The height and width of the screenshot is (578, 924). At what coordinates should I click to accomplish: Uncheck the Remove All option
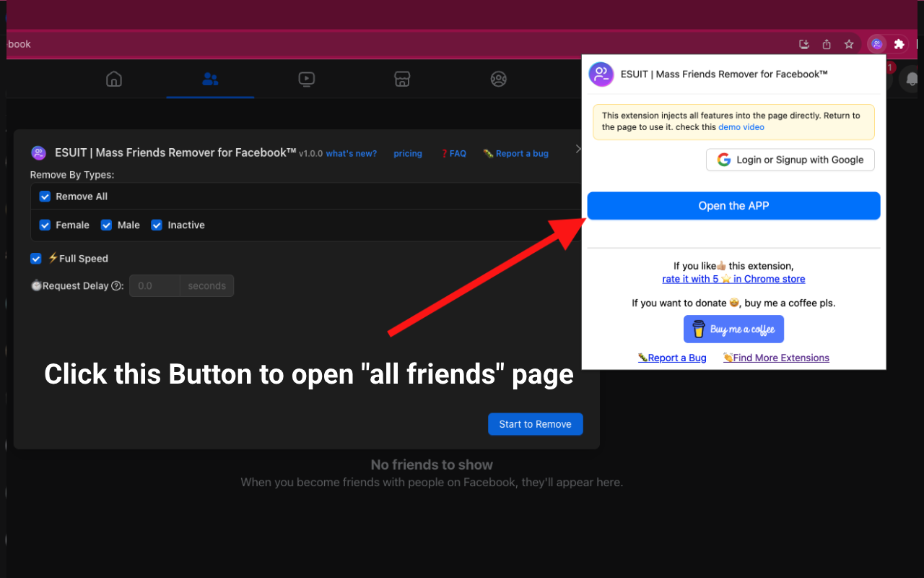[45, 196]
